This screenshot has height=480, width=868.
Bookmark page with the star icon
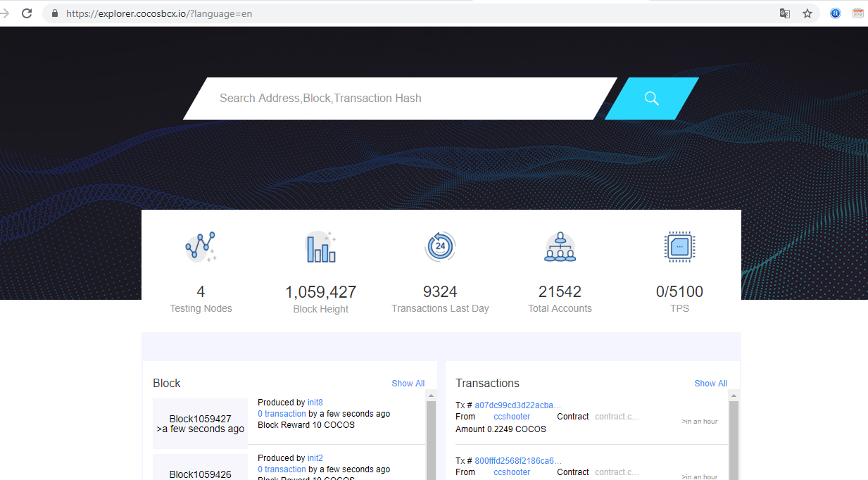point(807,13)
